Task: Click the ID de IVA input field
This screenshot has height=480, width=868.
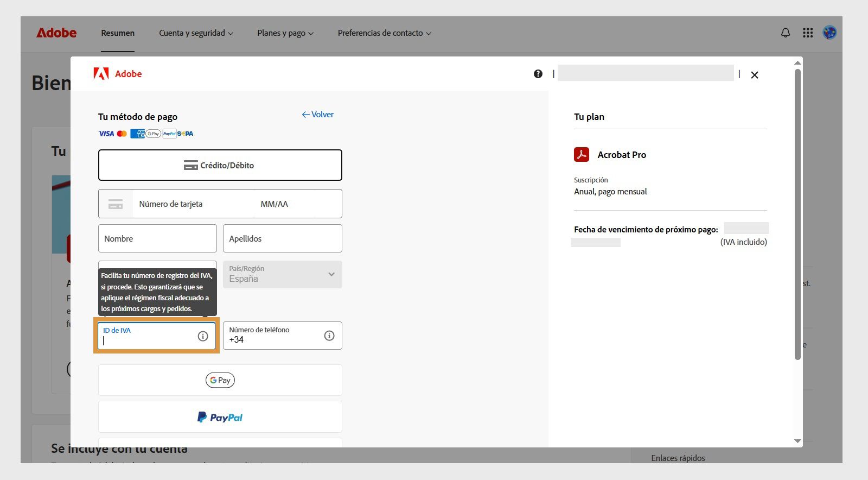Action: tap(157, 336)
